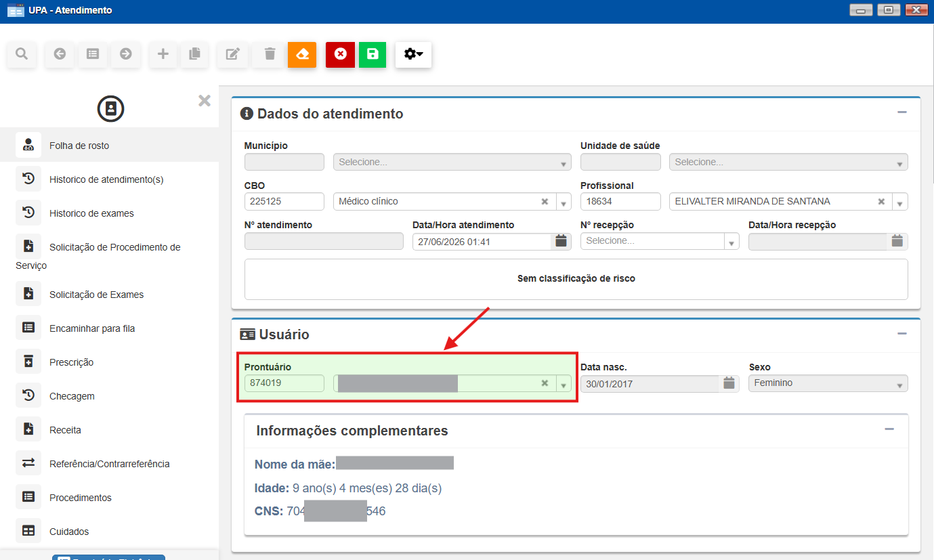
Task: Collapse the Informações complementares section
Action: [889, 429]
